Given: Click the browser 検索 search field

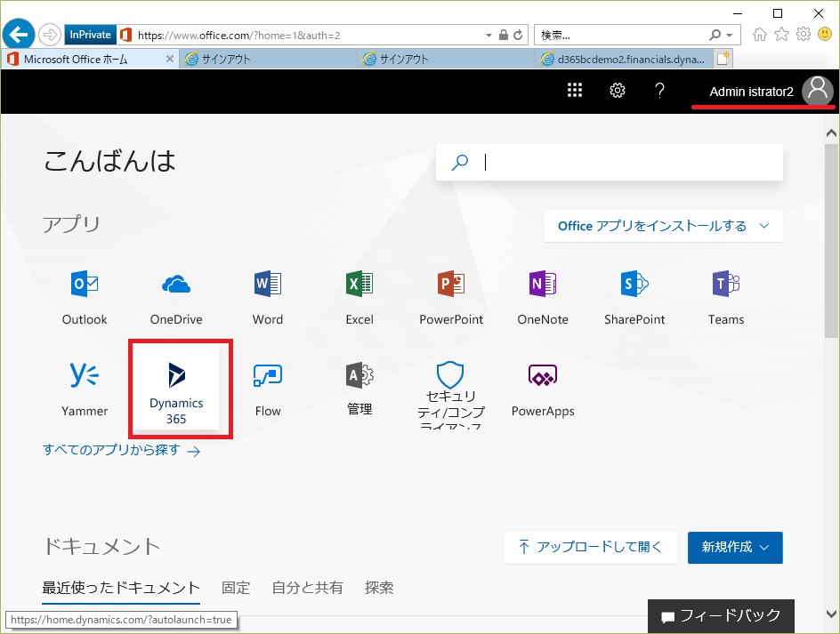Looking at the screenshot, I should [621, 36].
